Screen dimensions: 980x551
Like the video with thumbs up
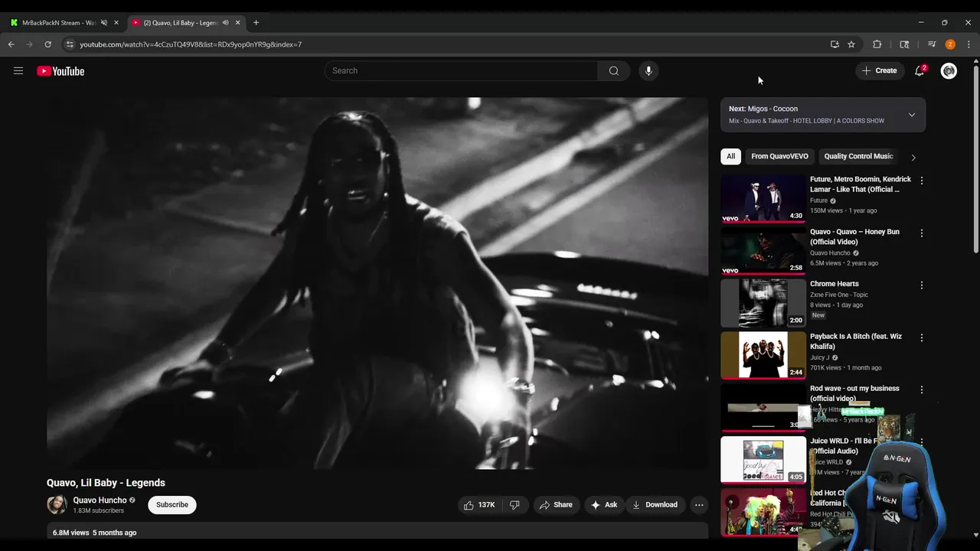coord(479,505)
